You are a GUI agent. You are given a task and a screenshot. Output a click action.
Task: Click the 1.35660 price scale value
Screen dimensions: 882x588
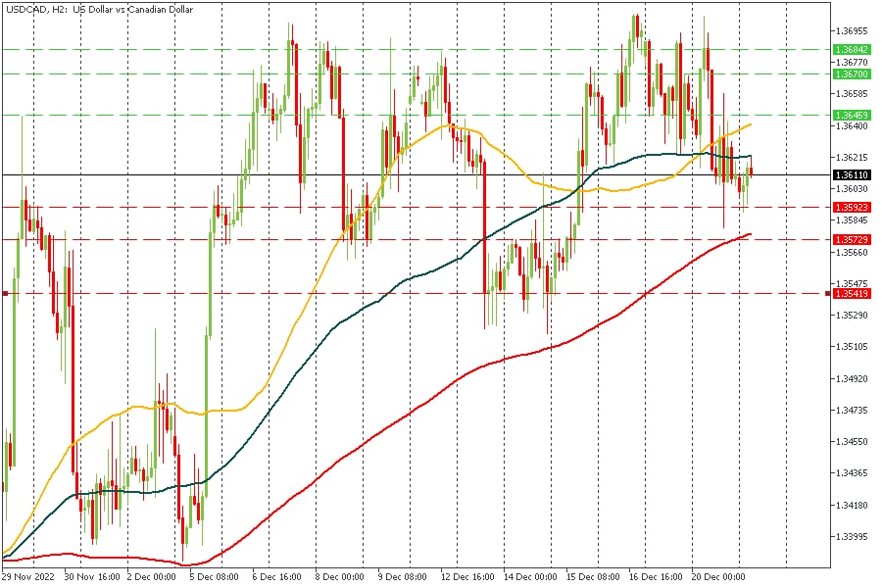pyautogui.click(x=852, y=252)
